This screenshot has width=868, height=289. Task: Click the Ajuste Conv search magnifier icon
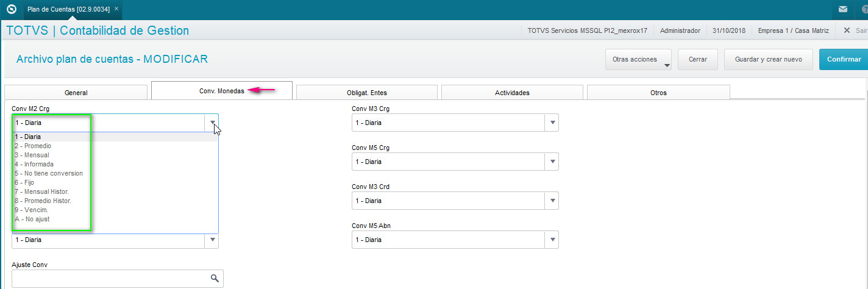click(215, 278)
